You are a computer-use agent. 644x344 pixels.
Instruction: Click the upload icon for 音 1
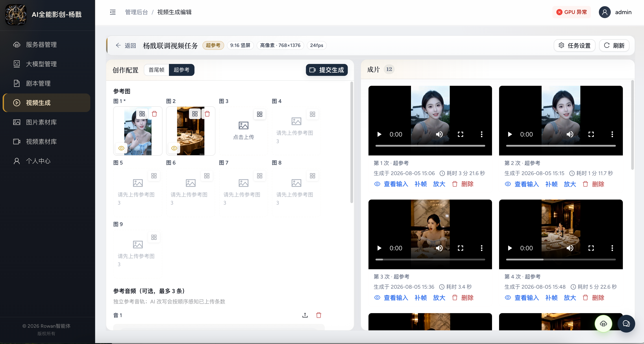[305, 315]
